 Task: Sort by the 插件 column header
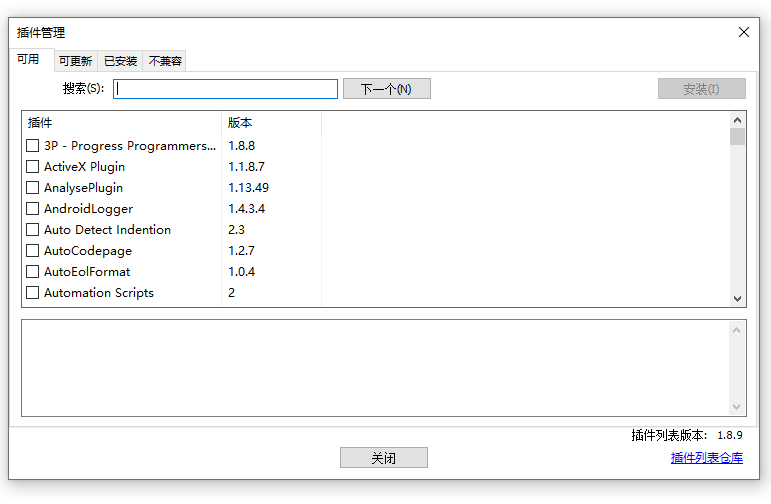click(x=122, y=123)
